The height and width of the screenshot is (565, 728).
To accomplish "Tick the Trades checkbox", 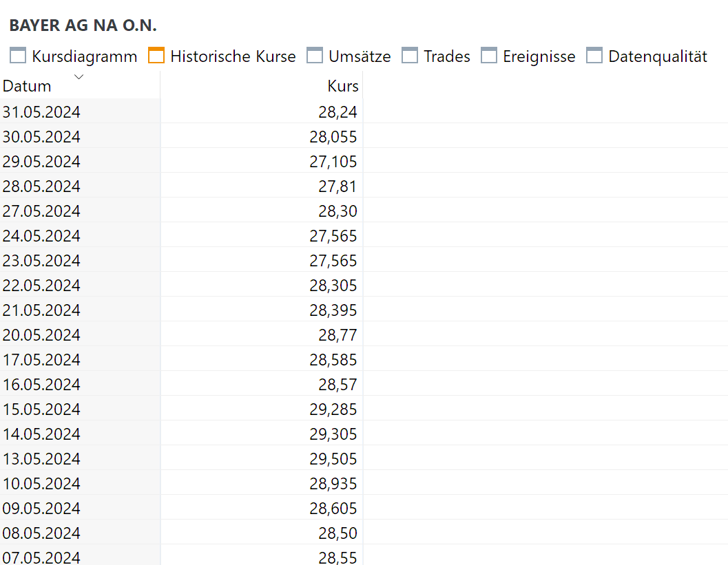I will (410, 56).
